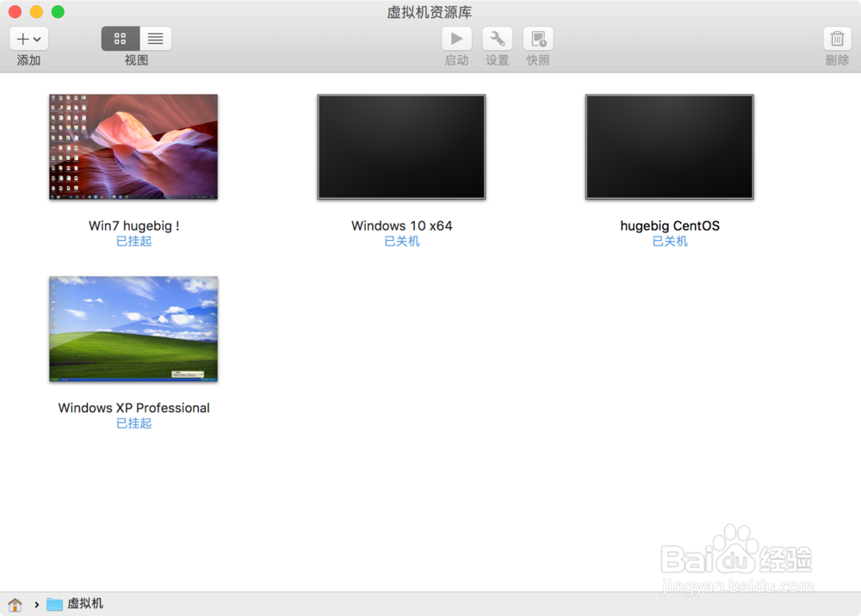Click the home icon in the path bar
Image resolution: width=861 pixels, height=616 pixels.
click(x=15, y=603)
